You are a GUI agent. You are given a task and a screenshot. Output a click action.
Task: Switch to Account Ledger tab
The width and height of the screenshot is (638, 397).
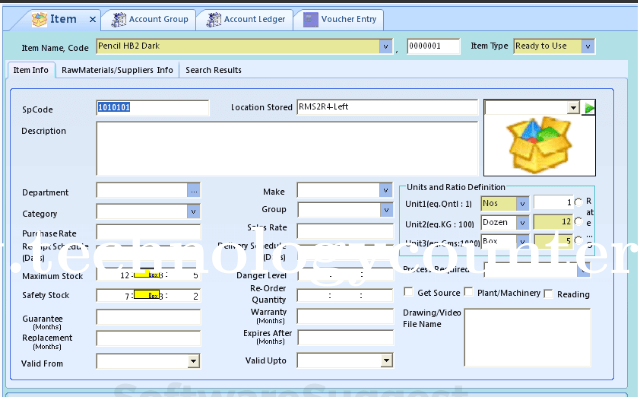coord(245,19)
